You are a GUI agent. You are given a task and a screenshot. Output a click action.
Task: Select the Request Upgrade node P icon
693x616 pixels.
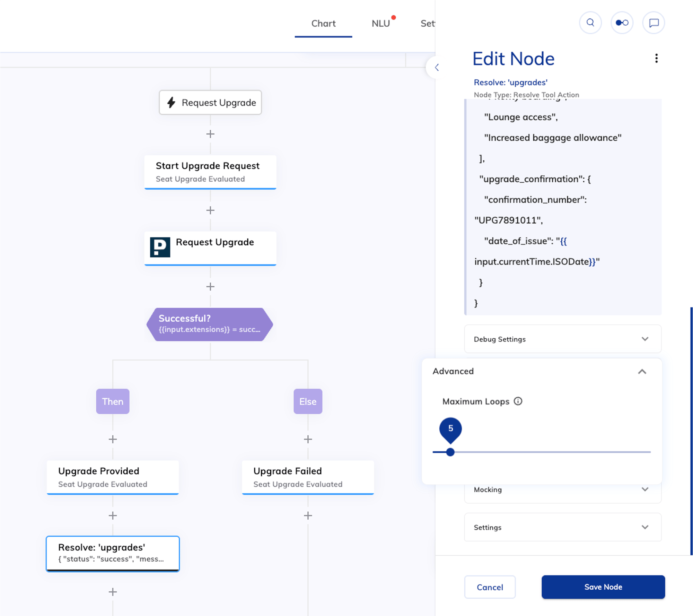(x=160, y=247)
